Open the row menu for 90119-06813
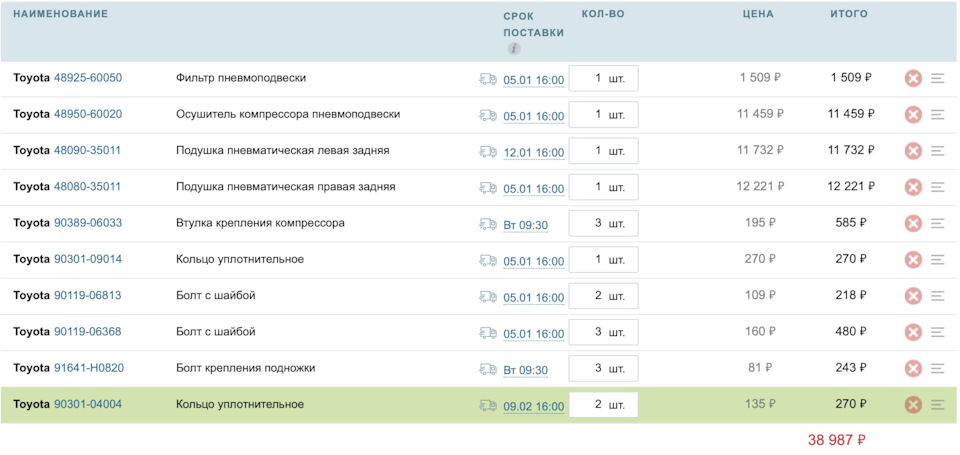960x455 pixels. (x=937, y=296)
